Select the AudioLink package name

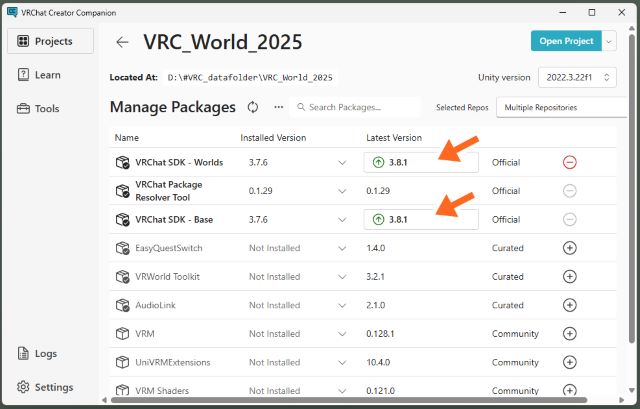(155, 305)
